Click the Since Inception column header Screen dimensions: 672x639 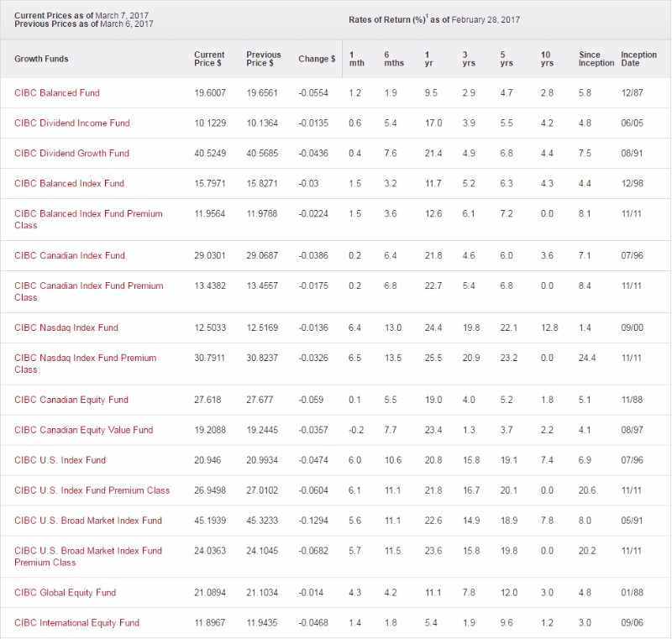[x=596, y=59]
